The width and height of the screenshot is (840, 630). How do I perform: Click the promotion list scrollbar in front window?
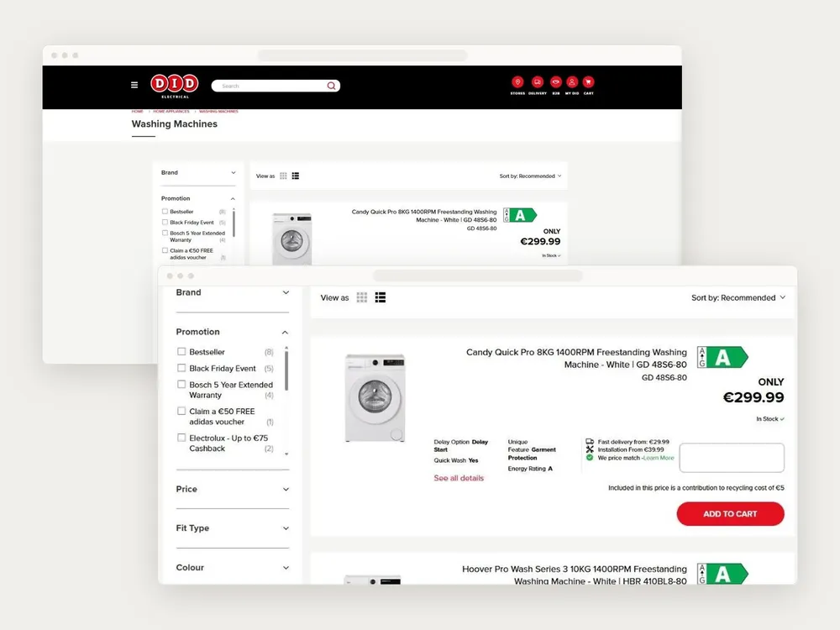tap(286, 370)
